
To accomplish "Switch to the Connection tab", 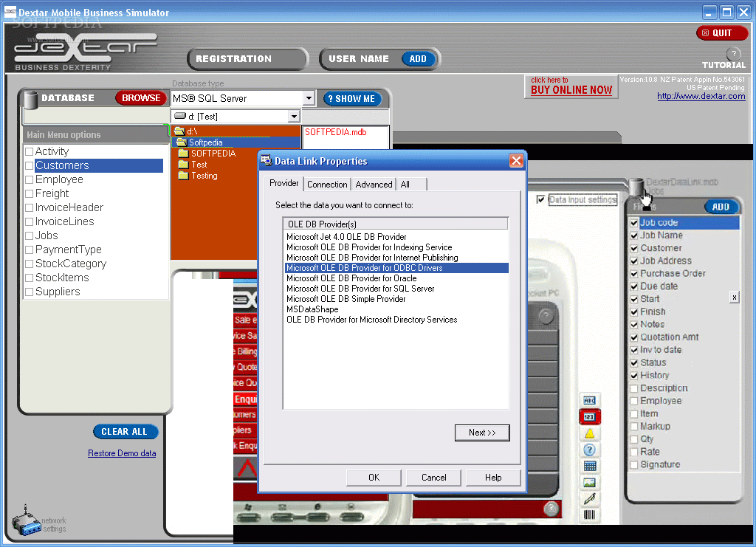I will click(327, 185).
